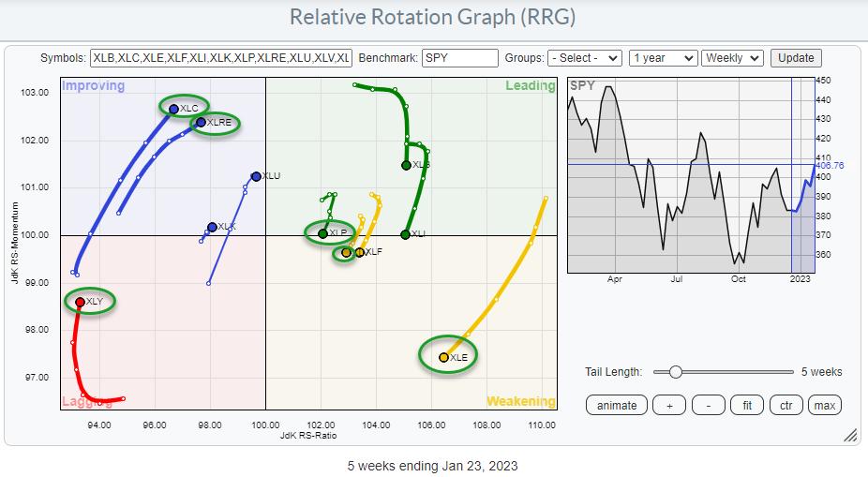Click the fit button
Image resolution: width=868 pixels, height=477 pixels.
click(x=747, y=405)
